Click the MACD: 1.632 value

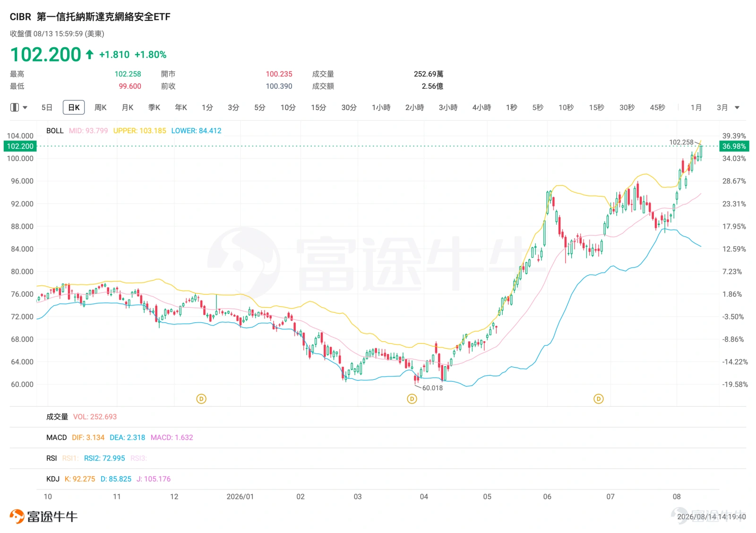172,438
